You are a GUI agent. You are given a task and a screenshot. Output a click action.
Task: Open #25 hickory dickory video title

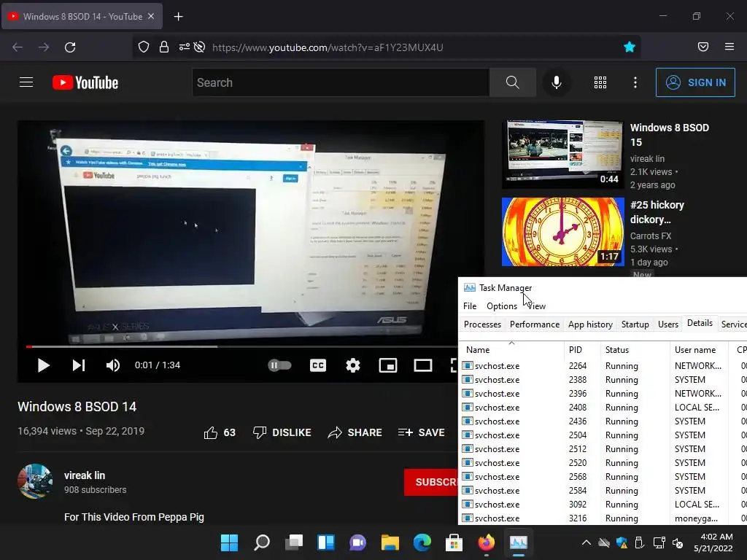657,212
